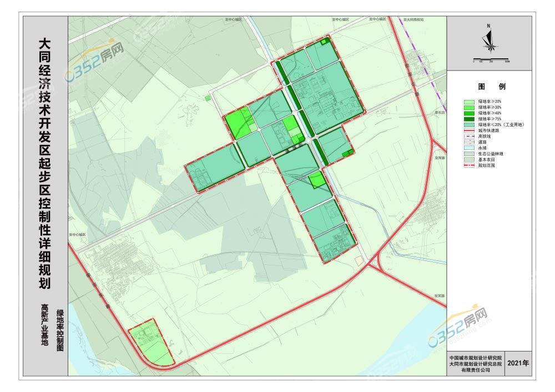Click the 城市快速路 legend line symbol
Image resolution: width=555 pixels, height=392 pixels.
pos(469,131)
